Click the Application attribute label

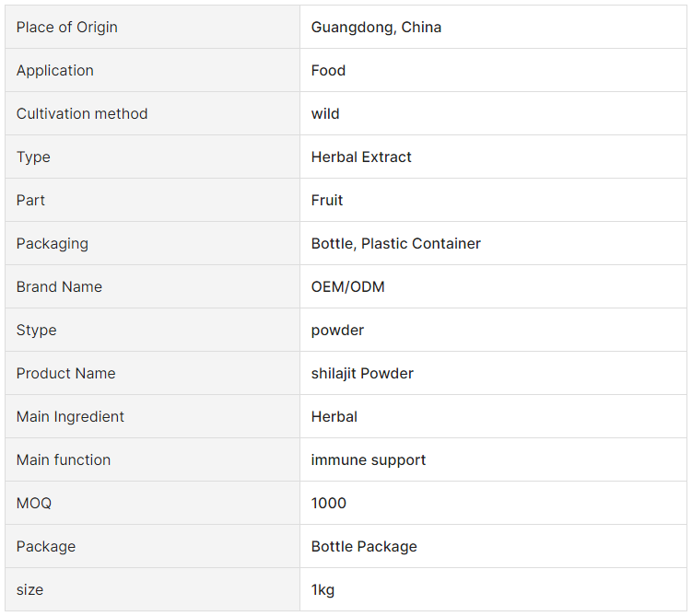pyautogui.click(x=54, y=71)
